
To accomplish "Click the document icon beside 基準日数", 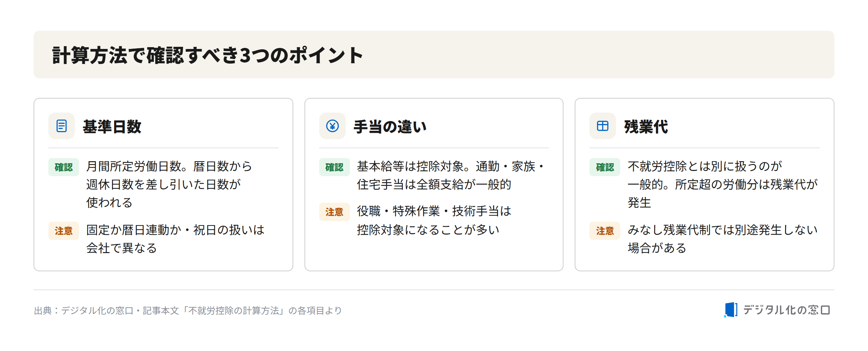I will (x=62, y=126).
